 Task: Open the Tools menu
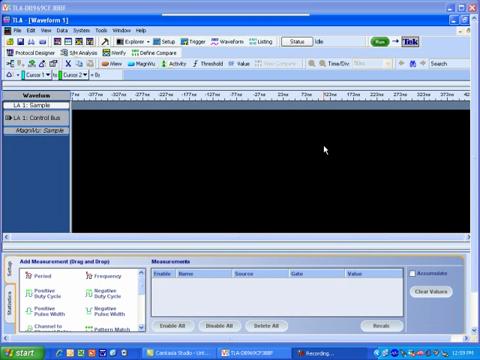point(101,30)
